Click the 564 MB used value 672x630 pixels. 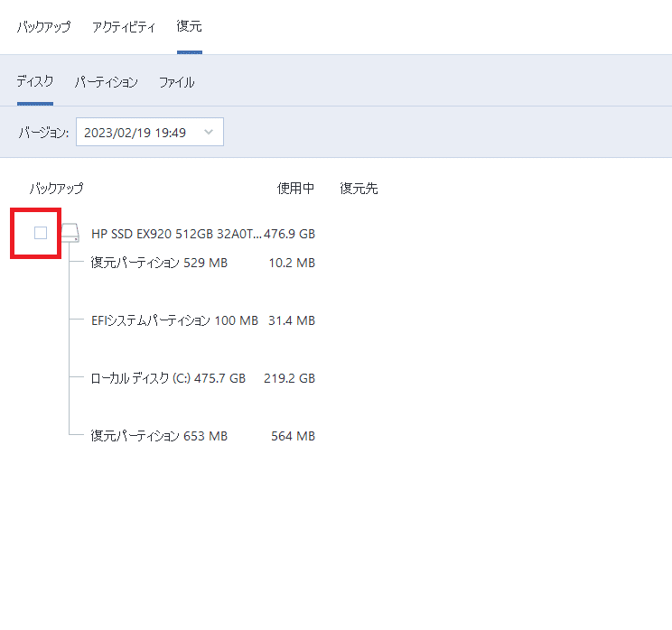coord(294,436)
